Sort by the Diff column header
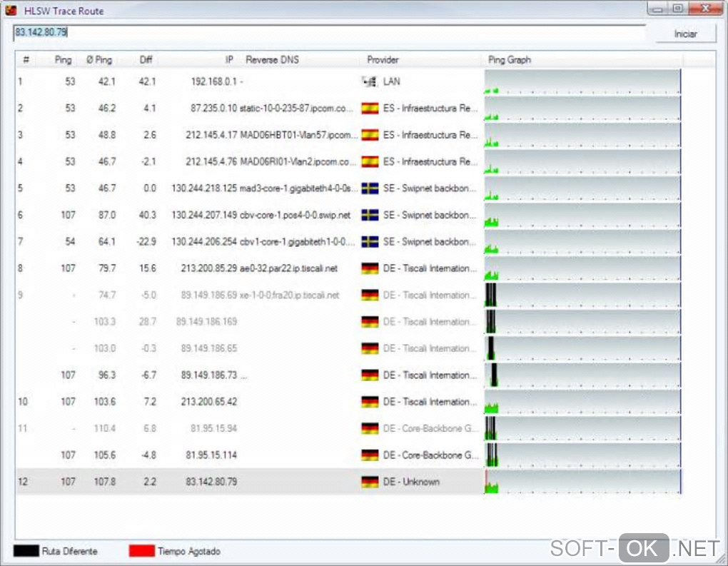Screen dimensions: 728x566 (x=146, y=60)
